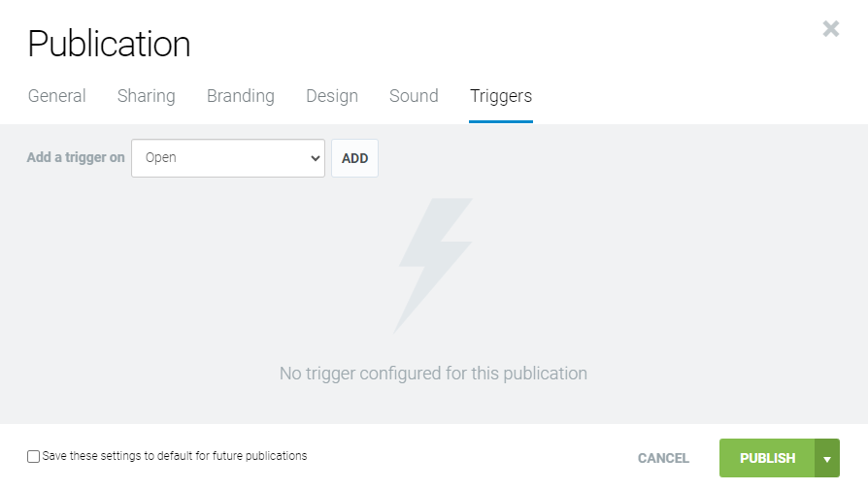
Task: Open the Publish options arrow
Action: point(827,458)
